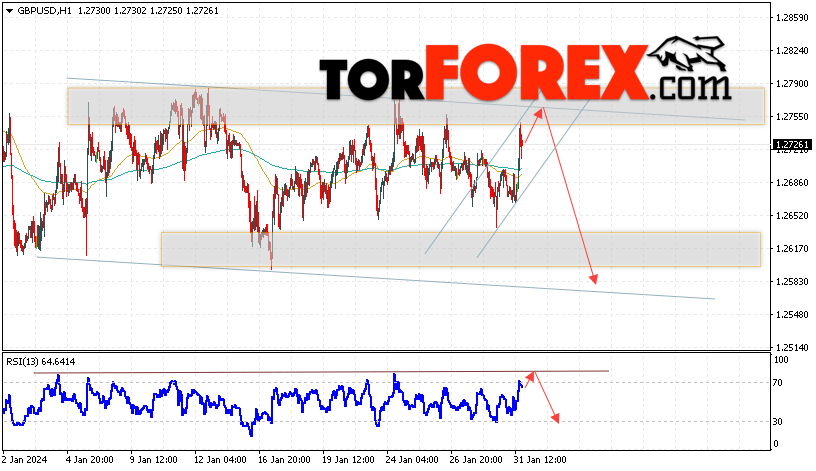Click the 4 Jan 20:00 time label
This screenshot has width=816, height=471.
[x=90, y=460]
